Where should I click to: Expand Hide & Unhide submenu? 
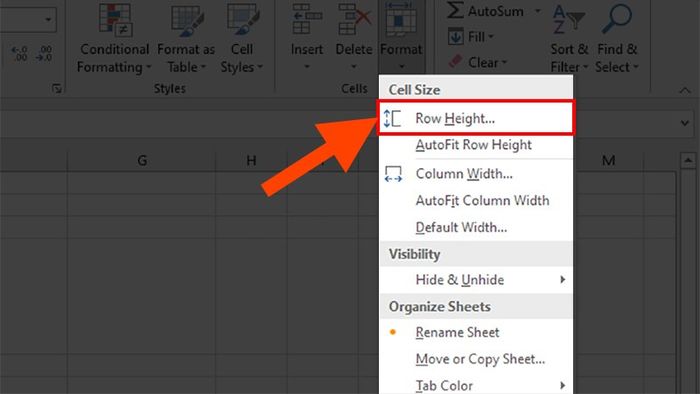pyautogui.click(x=476, y=280)
